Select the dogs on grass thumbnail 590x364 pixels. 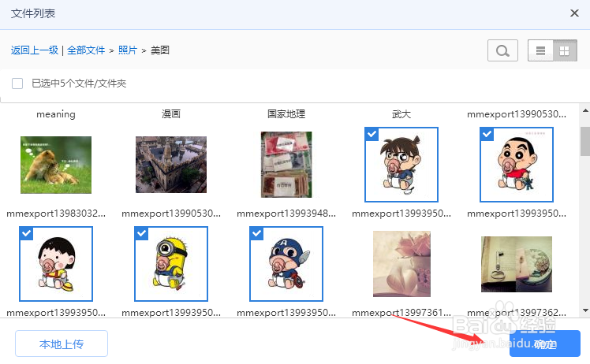56,165
